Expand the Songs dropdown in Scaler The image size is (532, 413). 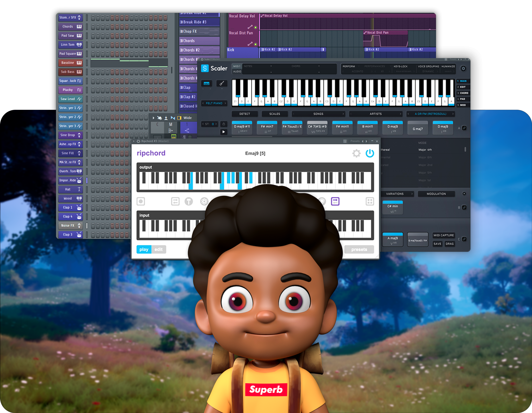point(343,114)
